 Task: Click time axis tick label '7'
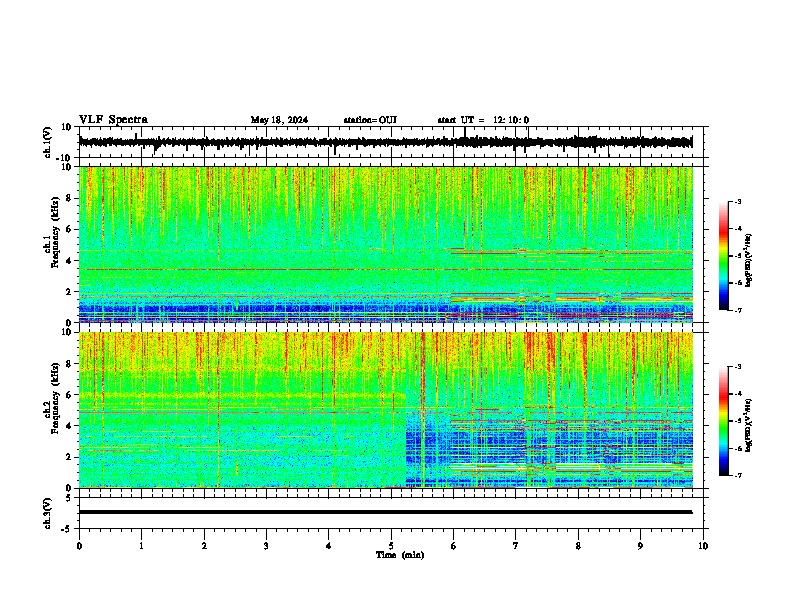[x=516, y=546]
